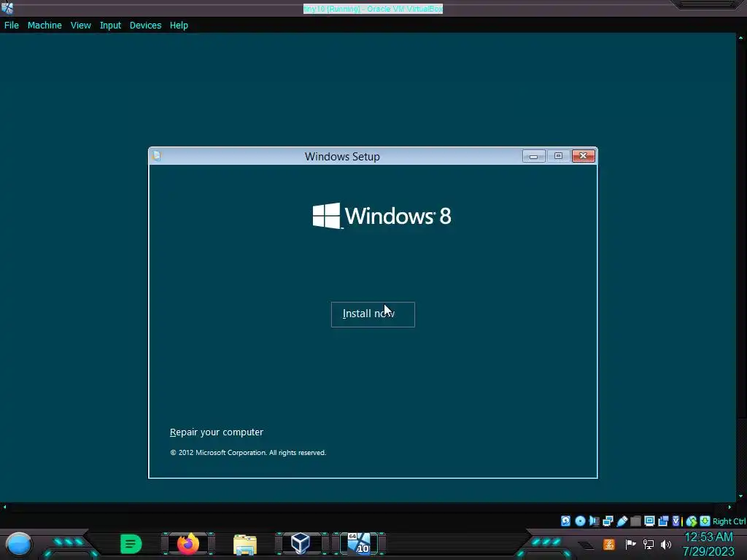The width and height of the screenshot is (747, 560).
Task: Click the Windows Setup title bar icon
Action: coord(157,156)
